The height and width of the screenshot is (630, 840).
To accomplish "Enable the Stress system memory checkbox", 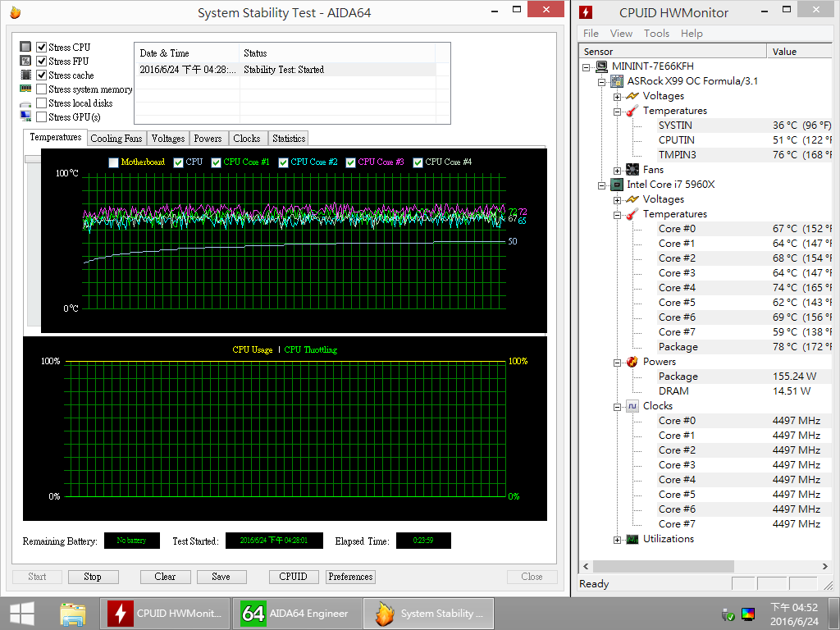I will click(41, 89).
